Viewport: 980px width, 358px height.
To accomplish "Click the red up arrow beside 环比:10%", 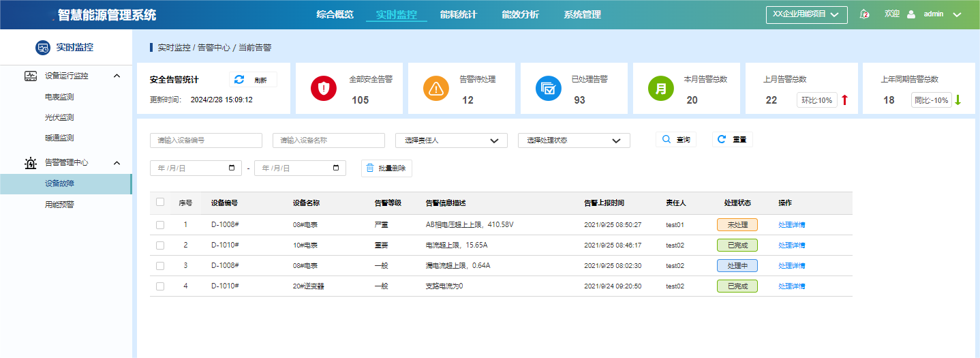I will pyautogui.click(x=844, y=100).
